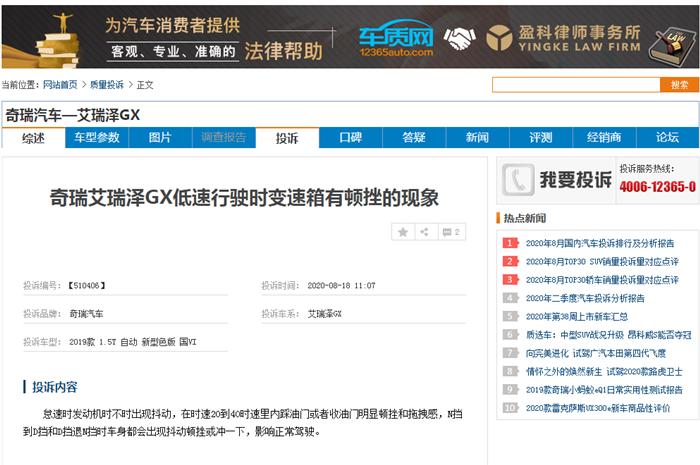Click the article title 奇瑞艾瑞泽GX低速行驶时变速箱有顿挫的现象
The image size is (700, 465).
[x=244, y=198]
